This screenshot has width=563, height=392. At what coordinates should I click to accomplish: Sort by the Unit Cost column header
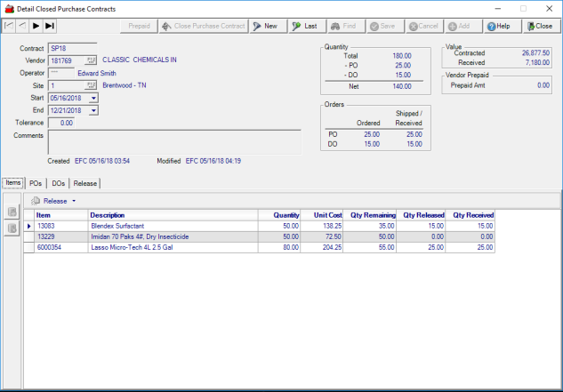pyautogui.click(x=326, y=214)
